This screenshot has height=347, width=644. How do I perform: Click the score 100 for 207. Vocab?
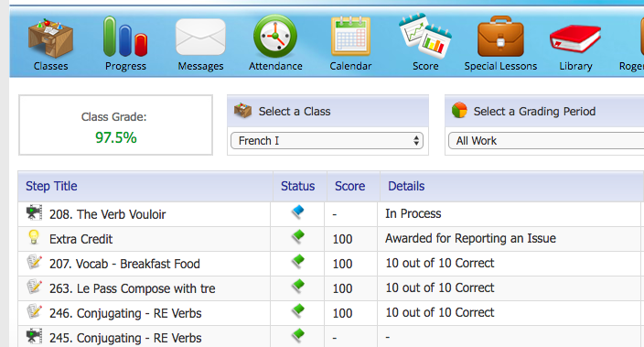point(342,264)
